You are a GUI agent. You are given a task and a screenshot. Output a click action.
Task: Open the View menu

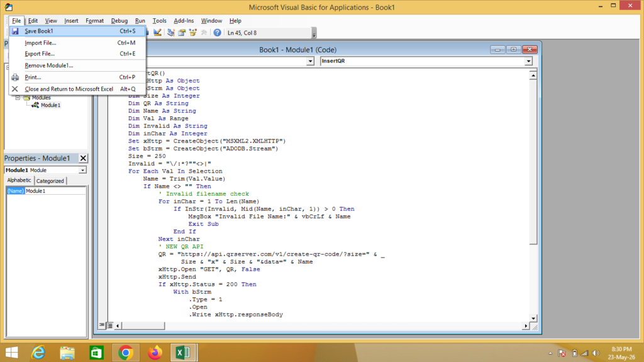click(51, 21)
